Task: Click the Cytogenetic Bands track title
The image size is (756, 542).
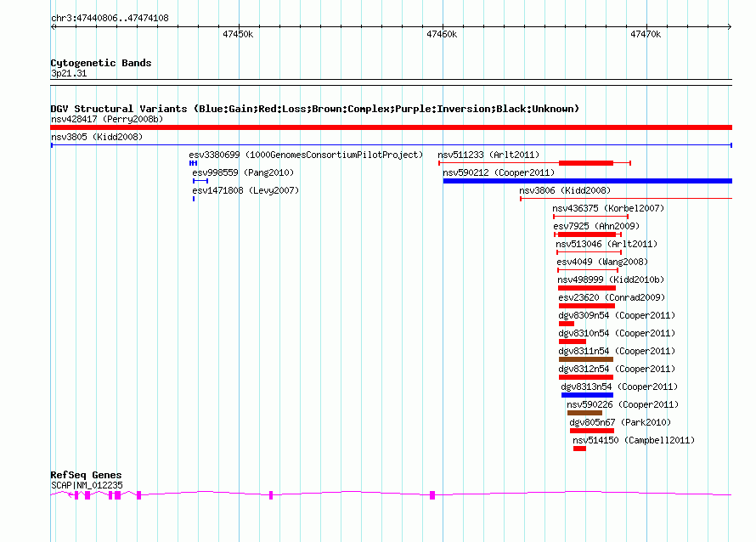Action: coord(101,63)
